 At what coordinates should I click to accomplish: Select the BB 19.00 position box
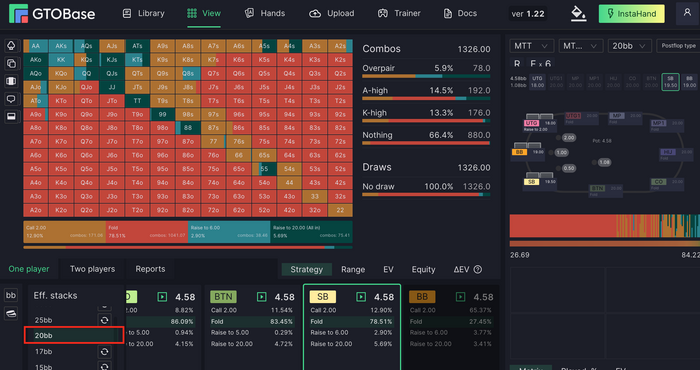[689, 82]
